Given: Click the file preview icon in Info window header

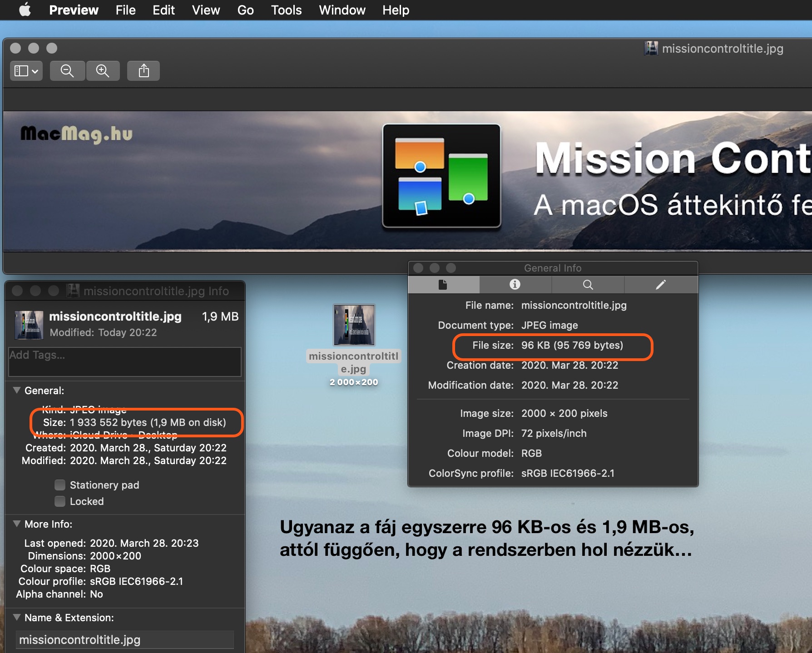Looking at the screenshot, I should 29,325.
